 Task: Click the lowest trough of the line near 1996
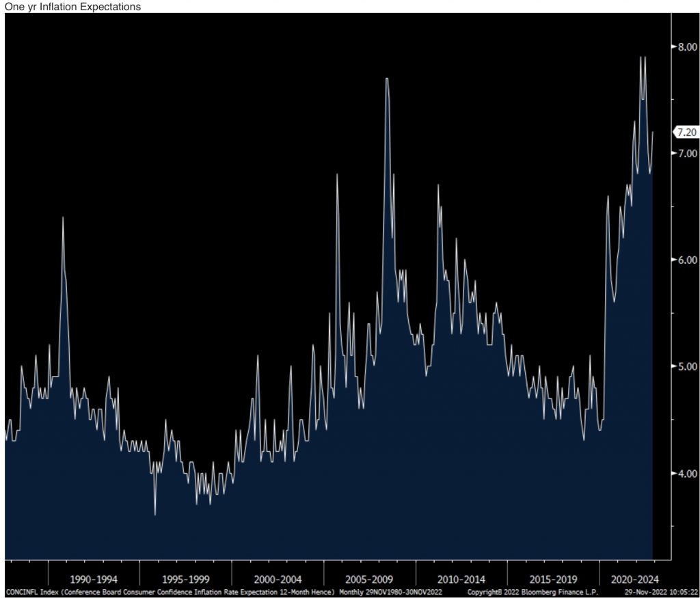(x=155, y=514)
